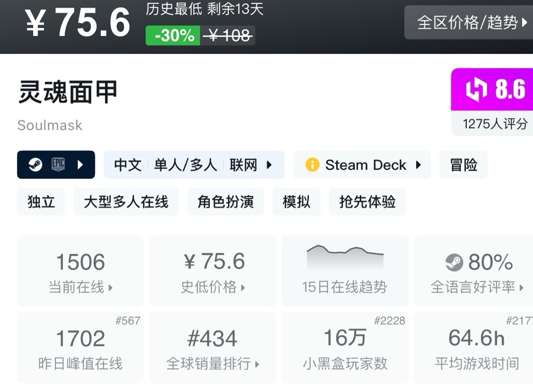Screen dimensions: 533x392
Task: Select the 模拟 genre tag
Action: [x=296, y=201]
